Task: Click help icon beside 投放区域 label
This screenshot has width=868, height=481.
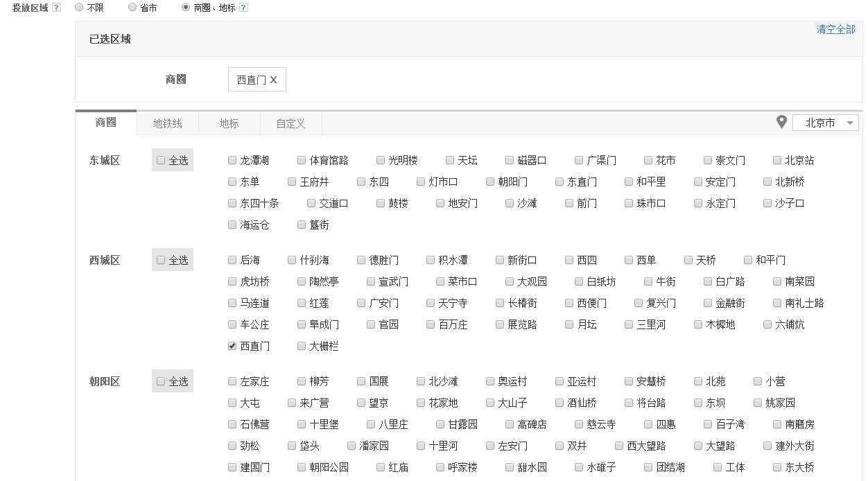Action: point(57,8)
